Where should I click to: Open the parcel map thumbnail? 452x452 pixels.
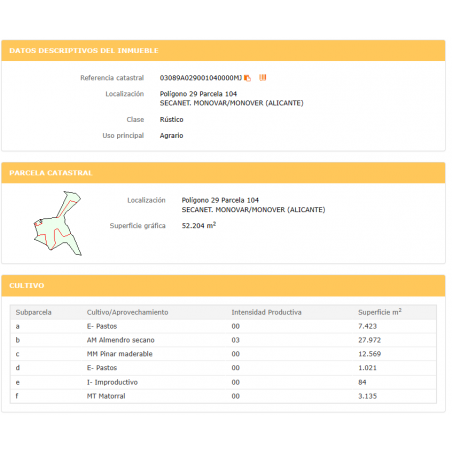click(x=57, y=223)
